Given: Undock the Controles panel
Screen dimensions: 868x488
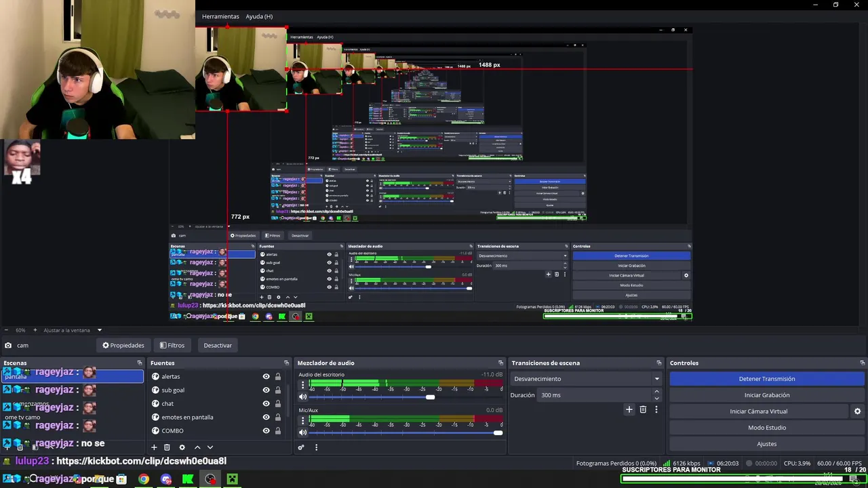Looking at the screenshot, I should [862, 363].
